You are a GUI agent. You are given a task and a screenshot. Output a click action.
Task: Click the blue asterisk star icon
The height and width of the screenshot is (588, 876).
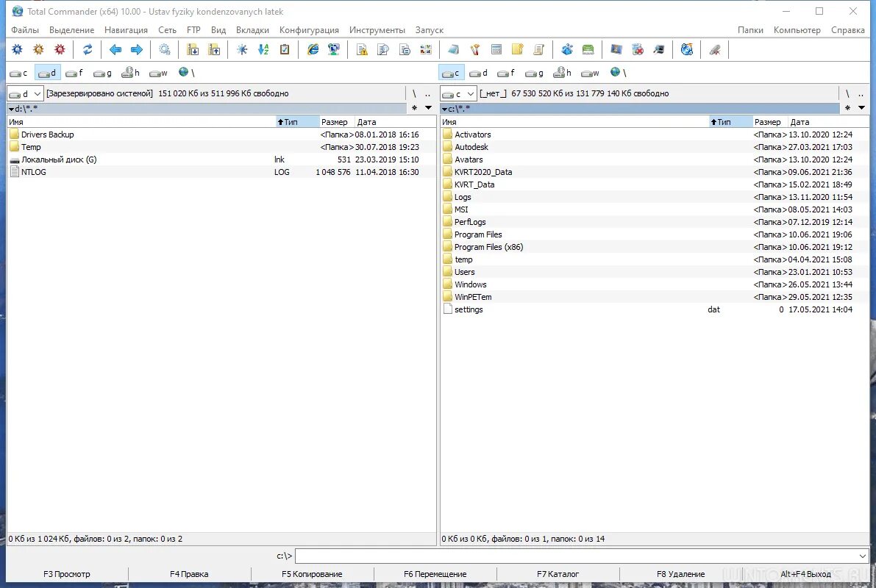pyautogui.click(x=242, y=50)
